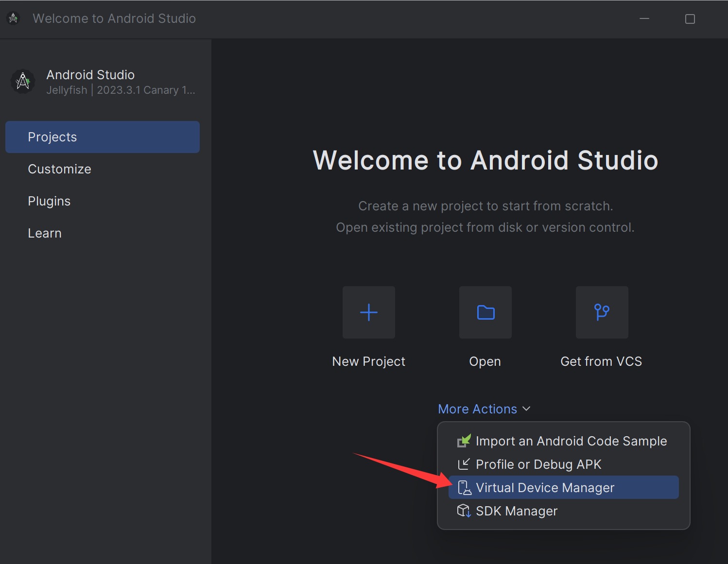This screenshot has width=728, height=564.
Task: Click the Import Android Code Sample icon
Action: (464, 441)
